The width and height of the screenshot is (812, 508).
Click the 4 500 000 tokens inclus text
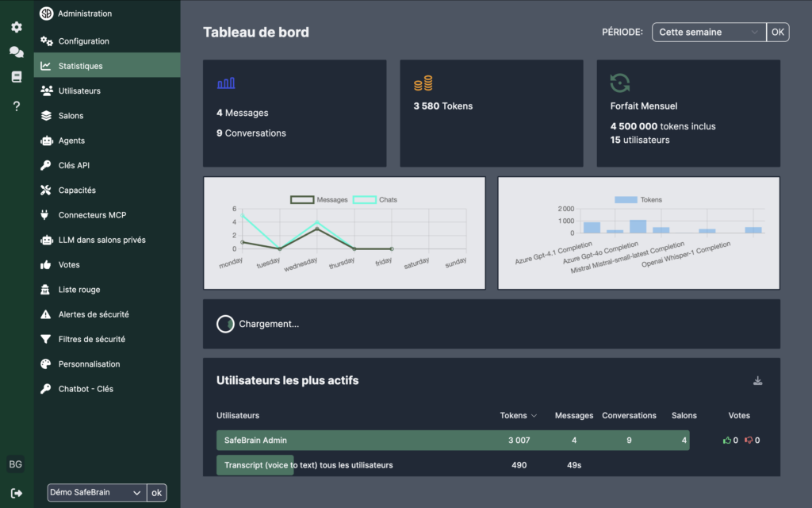point(662,126)
